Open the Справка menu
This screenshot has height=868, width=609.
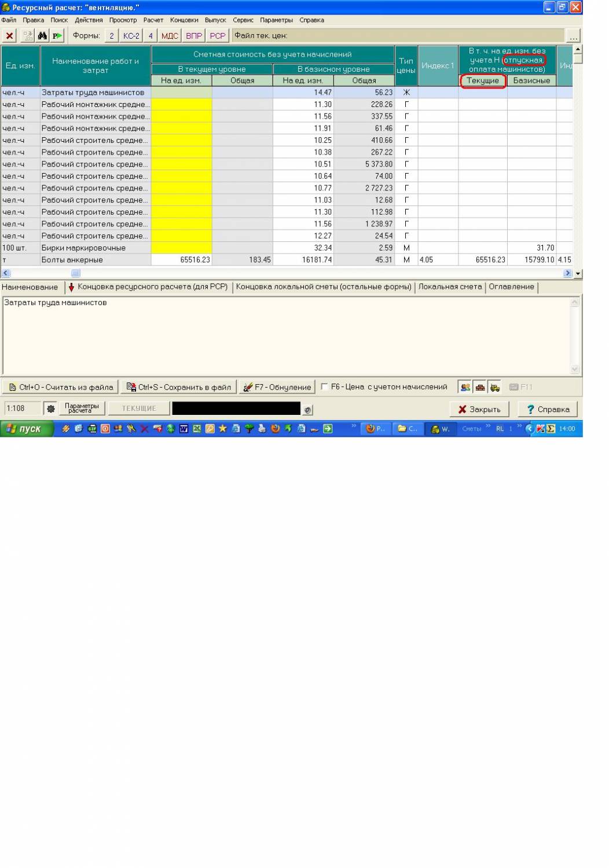click(x=311, y=20)
